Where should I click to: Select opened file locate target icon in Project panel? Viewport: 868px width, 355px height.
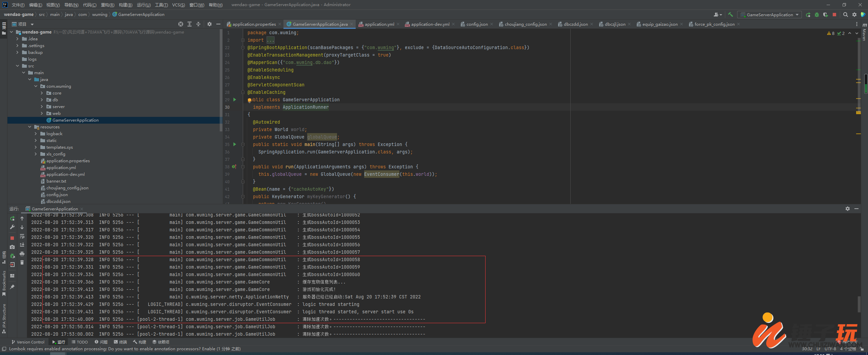(181, 24)
